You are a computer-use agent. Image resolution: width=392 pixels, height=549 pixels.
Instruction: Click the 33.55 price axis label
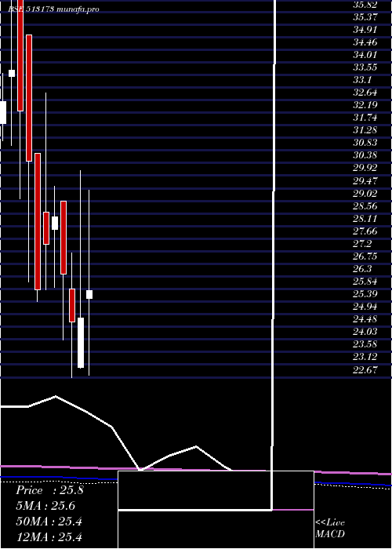(365, 67)
